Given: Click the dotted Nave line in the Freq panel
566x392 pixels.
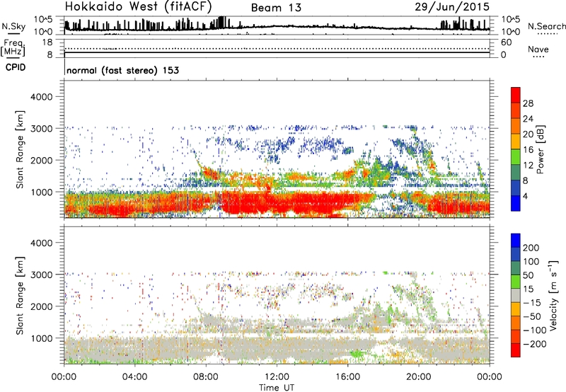Looking at the screenshot, I should pos(277,48).
